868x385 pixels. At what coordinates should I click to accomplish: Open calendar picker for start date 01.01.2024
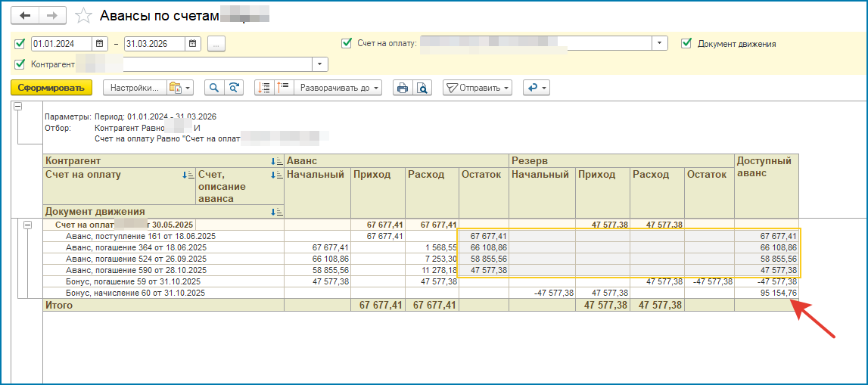(x=99, y=44)
